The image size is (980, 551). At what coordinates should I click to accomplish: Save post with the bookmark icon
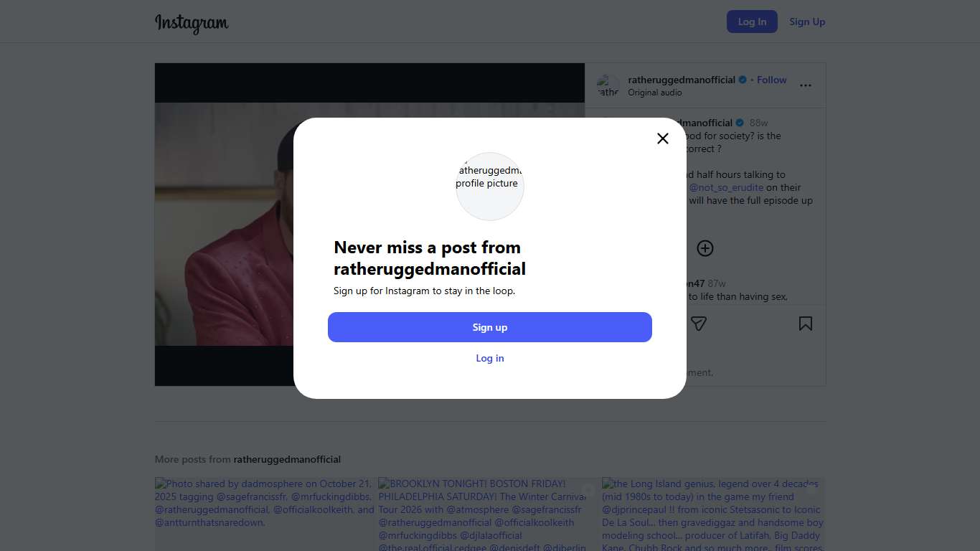coord(806,324)
